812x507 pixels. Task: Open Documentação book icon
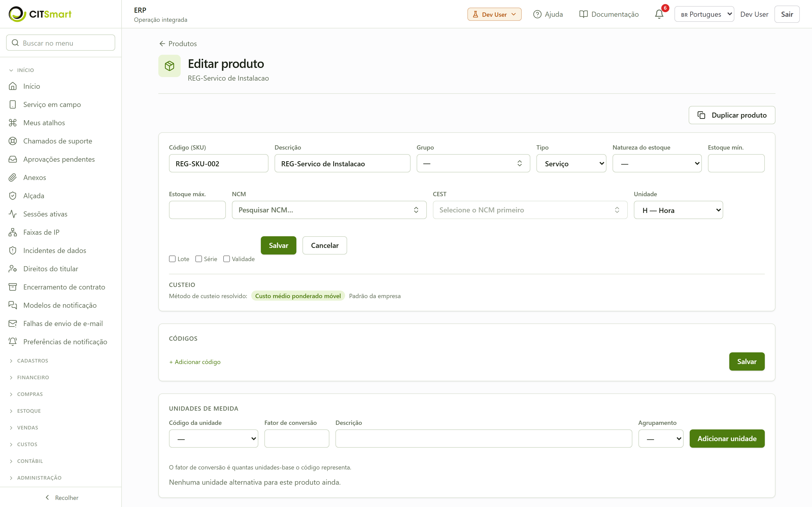tap(584, 14)
